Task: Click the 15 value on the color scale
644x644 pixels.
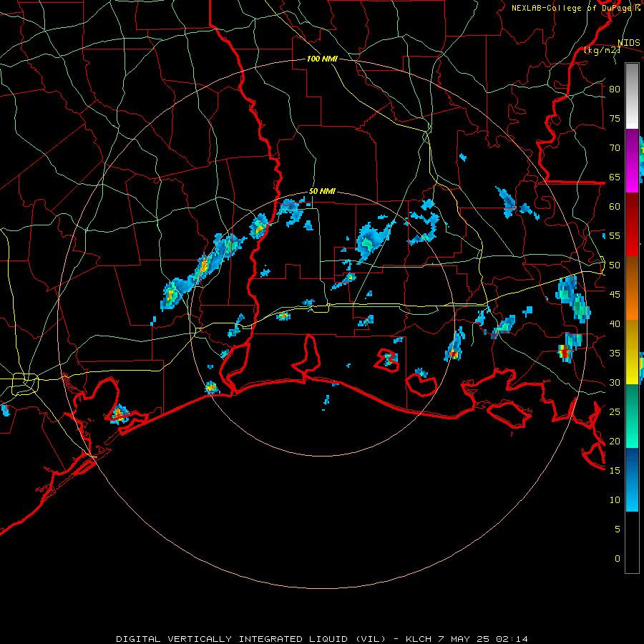Action: (x=615, y=471)
